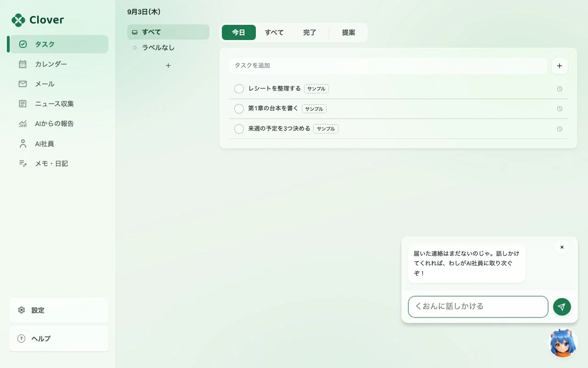Switch to the すべて tab next to 今日
The height and width of the screenshot is (368, 588).
(274, 33)
